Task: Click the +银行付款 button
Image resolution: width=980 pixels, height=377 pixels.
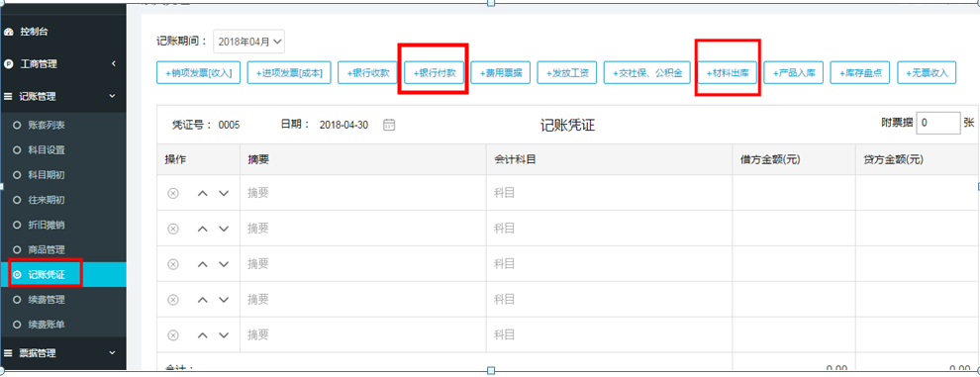Action: pyautogui.click(x=435, y=72)
